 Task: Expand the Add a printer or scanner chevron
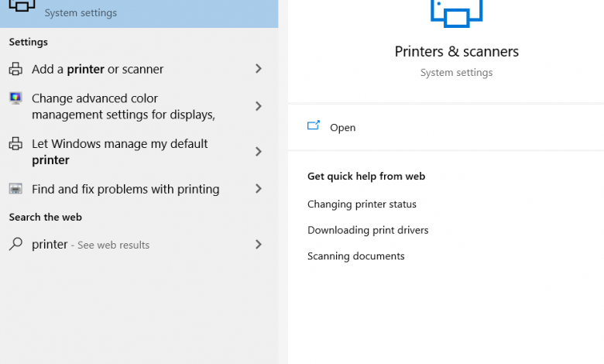click(259, 69)
